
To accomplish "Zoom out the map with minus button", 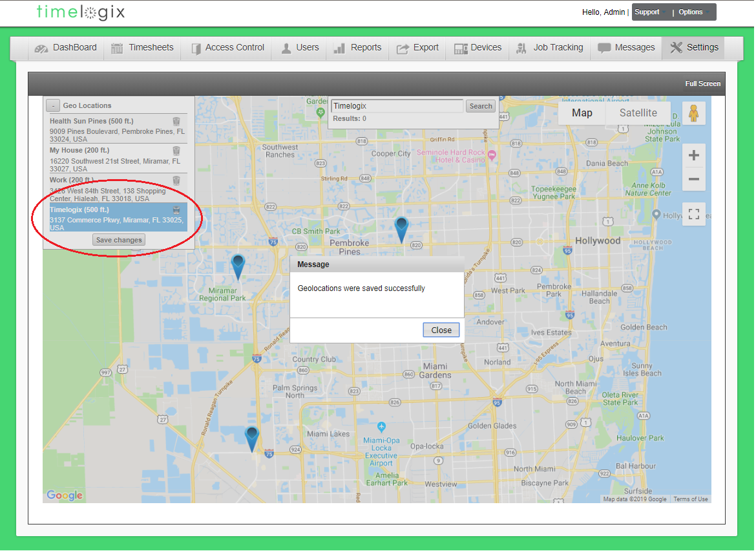I will (x=694, y=179).
